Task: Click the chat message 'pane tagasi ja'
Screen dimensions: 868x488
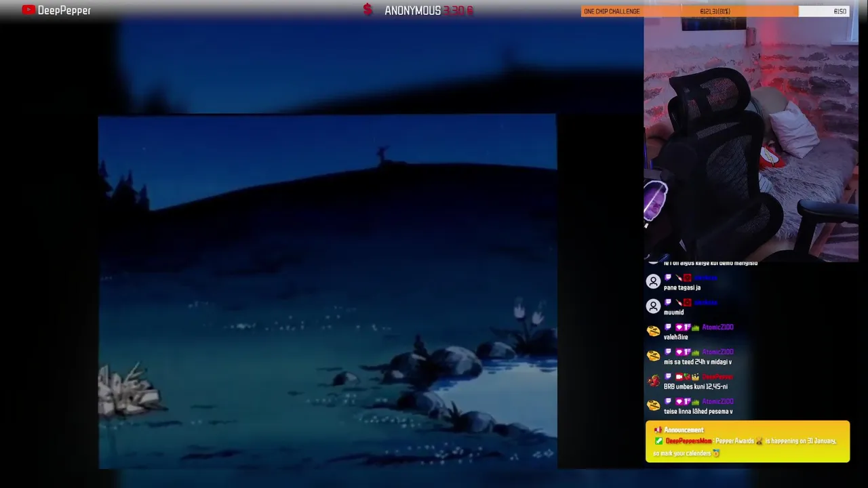Action: coord(682,287)
